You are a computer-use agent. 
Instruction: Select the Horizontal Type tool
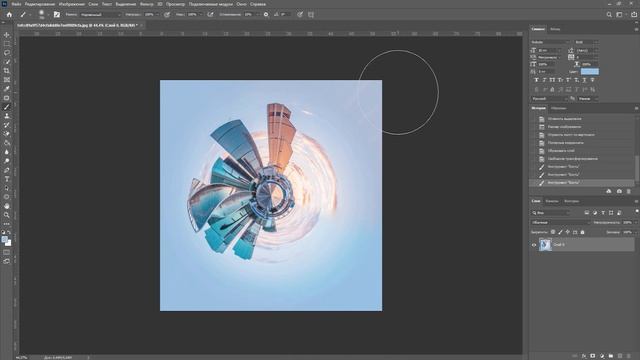click(7, 179)
